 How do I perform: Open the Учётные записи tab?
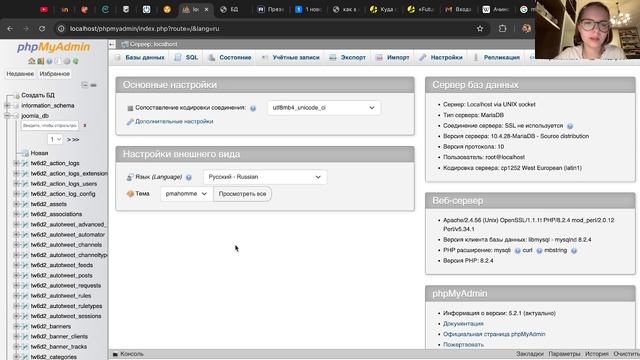pos(291,58)
